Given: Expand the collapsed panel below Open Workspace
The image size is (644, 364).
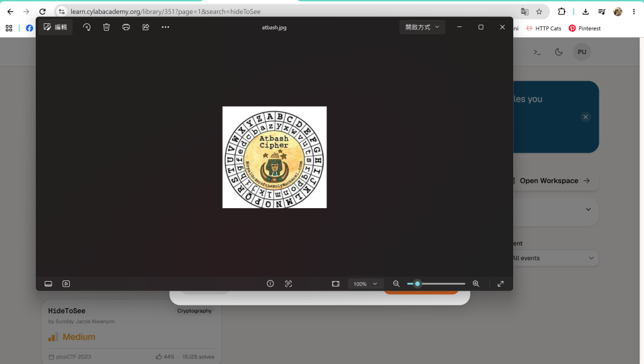Looking at the screenshot, I should pyautogui.click(x=588, y=209).
